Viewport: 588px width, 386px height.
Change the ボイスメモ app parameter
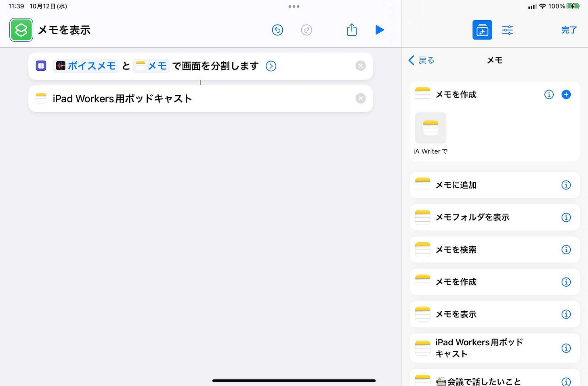point(86,66)
